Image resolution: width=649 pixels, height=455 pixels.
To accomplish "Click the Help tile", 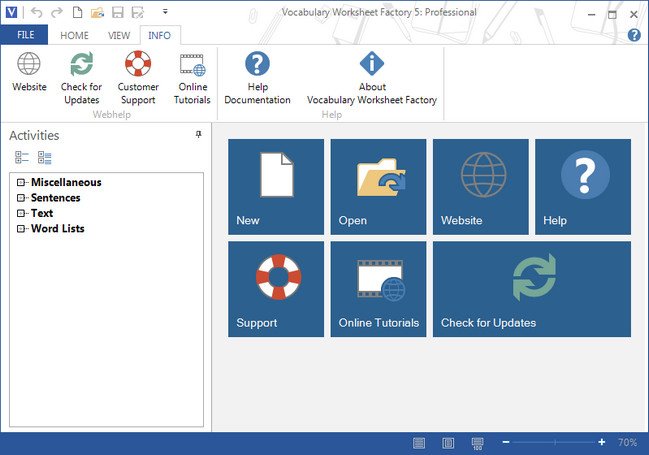I will pos(583,187).
